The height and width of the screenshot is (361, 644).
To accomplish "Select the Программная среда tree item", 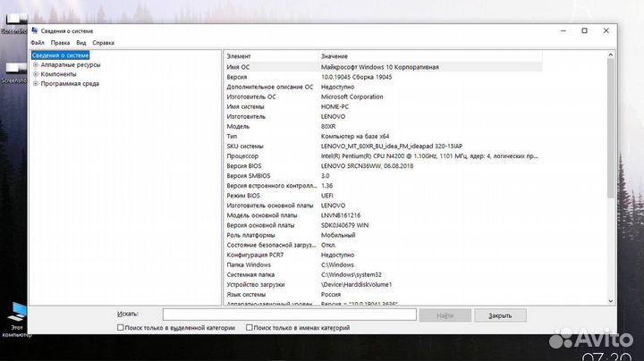I will (x=70, y=84).
